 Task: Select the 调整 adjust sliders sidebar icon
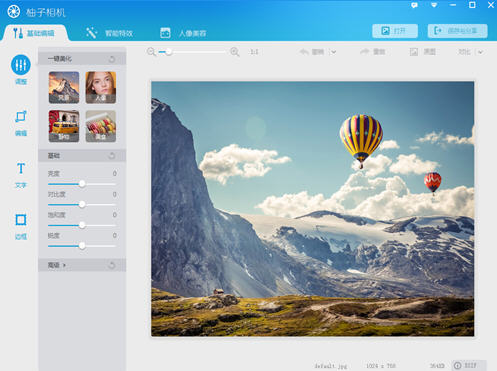[21, 65]
